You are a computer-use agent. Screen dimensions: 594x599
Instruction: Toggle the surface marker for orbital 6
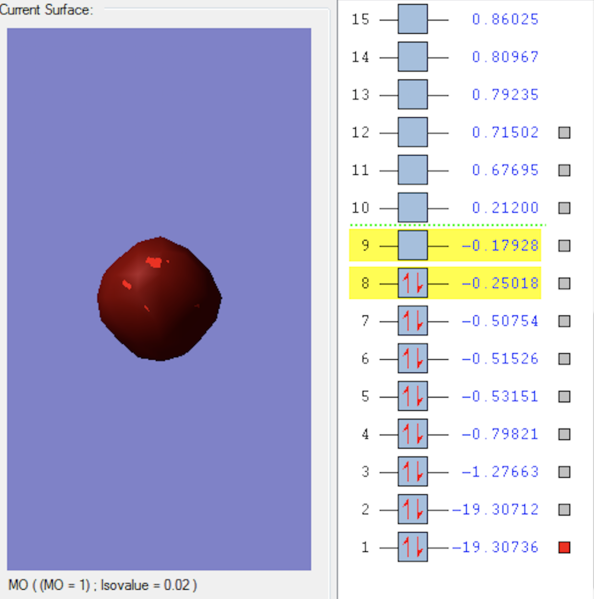point(564,359)
